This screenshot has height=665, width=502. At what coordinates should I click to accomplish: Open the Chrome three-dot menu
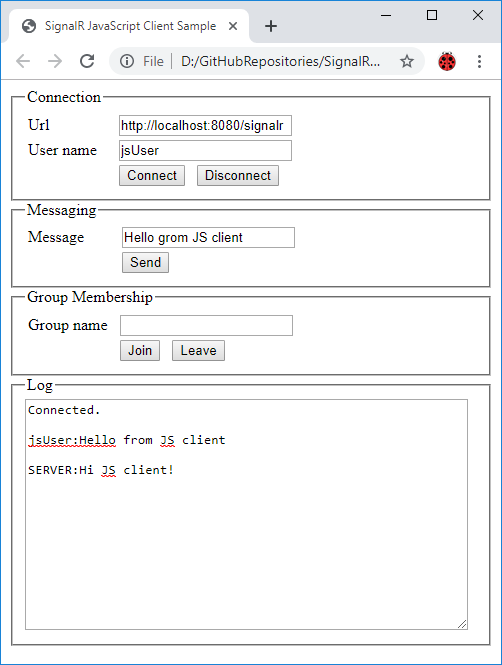click(479, 61)
